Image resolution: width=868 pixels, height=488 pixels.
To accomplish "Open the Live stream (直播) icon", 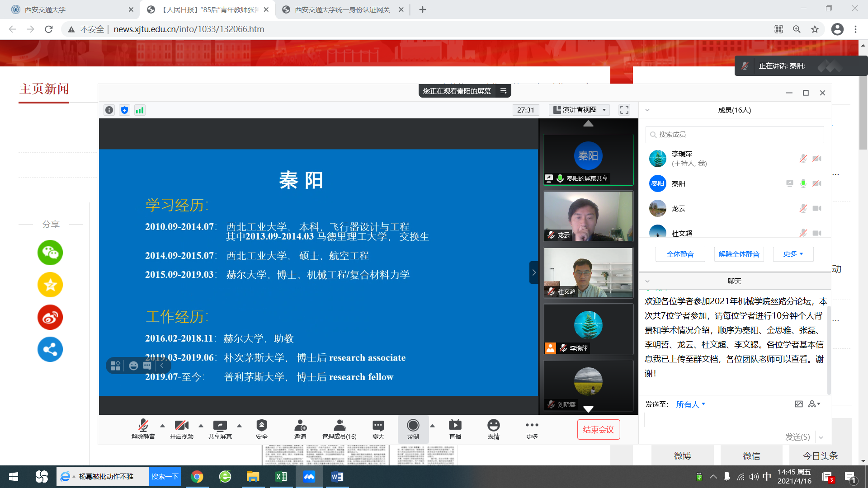I will [455, 426].
